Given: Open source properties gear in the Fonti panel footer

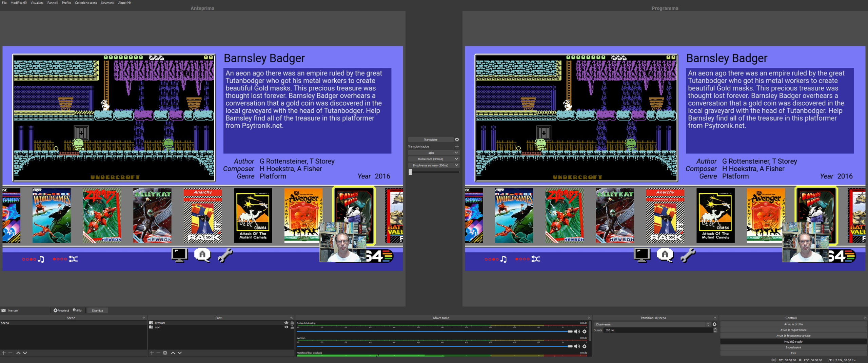Looking at the screenshot, I should coord(165,353).
